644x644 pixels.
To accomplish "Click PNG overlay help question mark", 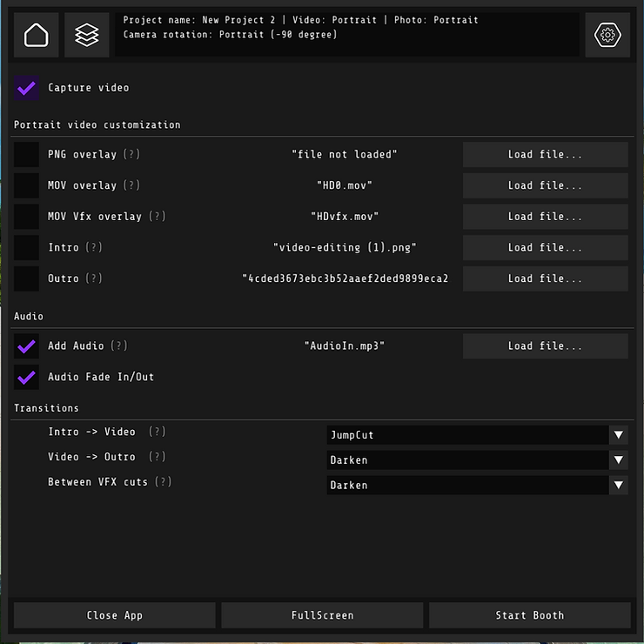I will pos(131,154).
